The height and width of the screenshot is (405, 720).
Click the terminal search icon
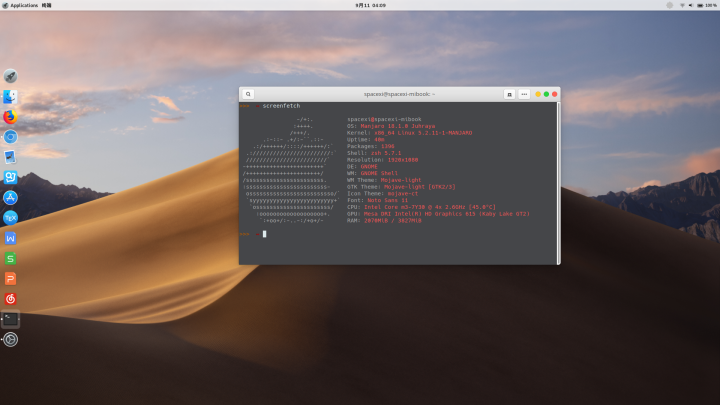(248, 93)
